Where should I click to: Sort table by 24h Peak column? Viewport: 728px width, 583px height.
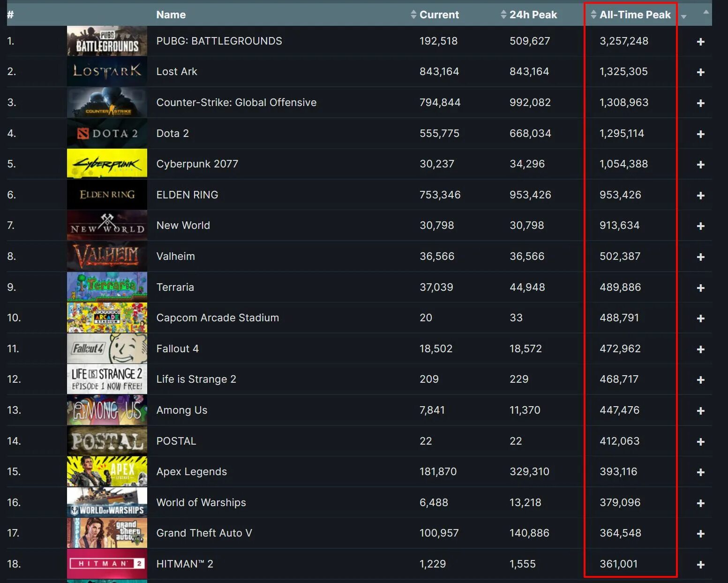(x=529, y=15)
